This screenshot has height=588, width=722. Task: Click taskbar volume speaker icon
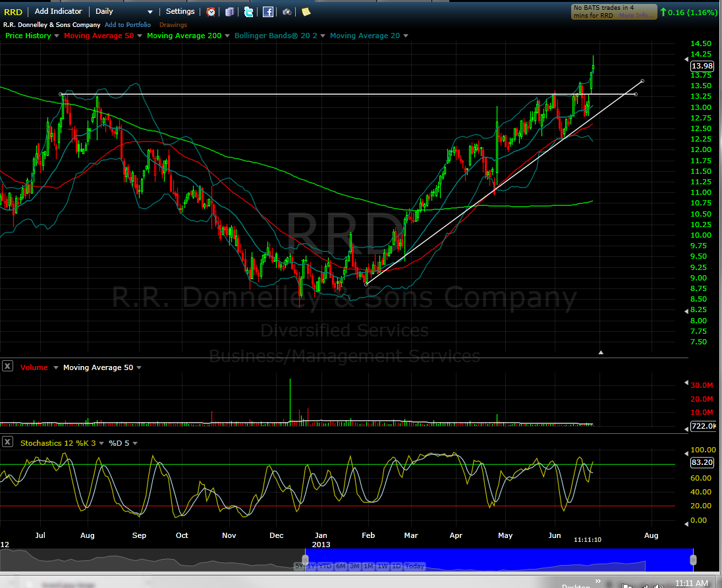coord(659,586)
